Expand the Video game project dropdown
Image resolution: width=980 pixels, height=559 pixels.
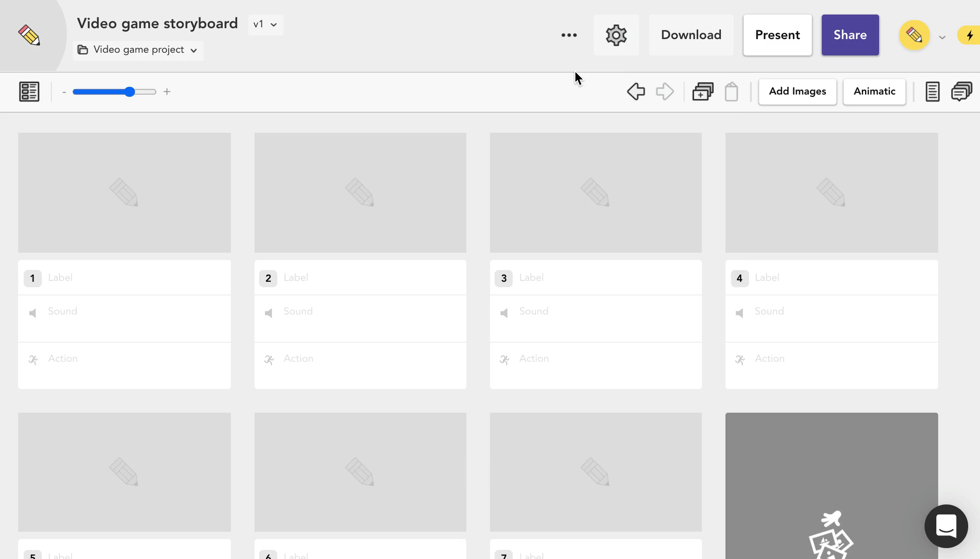click(x=138, y=50)
